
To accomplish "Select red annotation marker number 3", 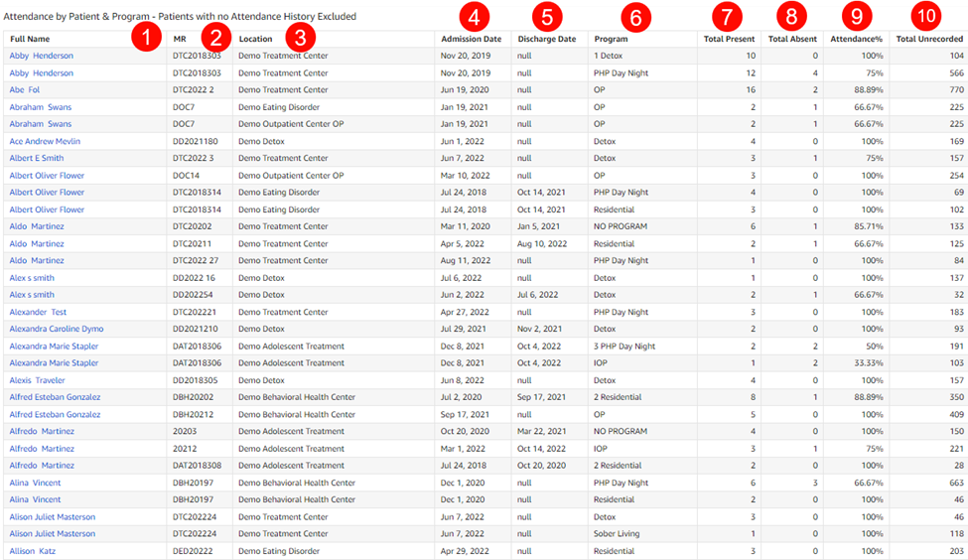I will coord(300,38).
